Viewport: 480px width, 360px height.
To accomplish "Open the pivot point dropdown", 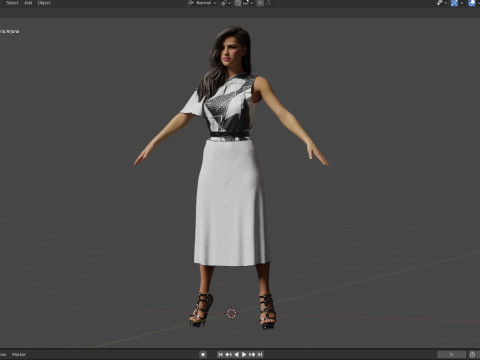I will pos(226,3).
